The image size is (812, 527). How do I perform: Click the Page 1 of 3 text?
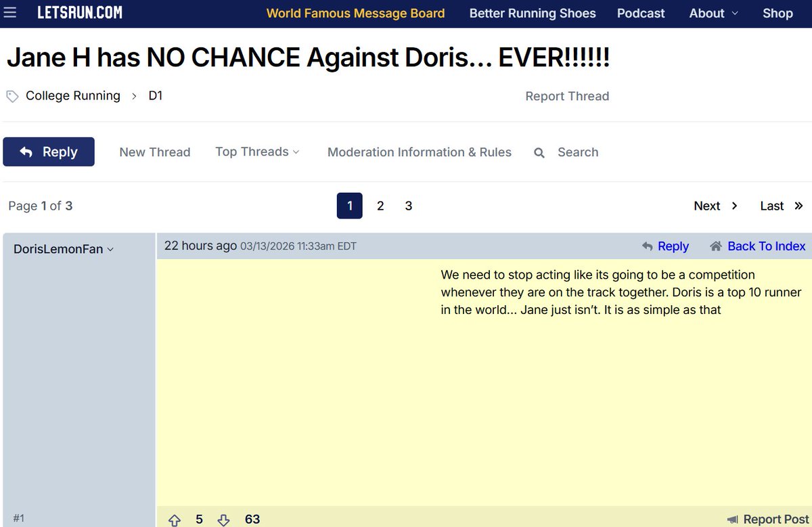click(x=41, y=206)
